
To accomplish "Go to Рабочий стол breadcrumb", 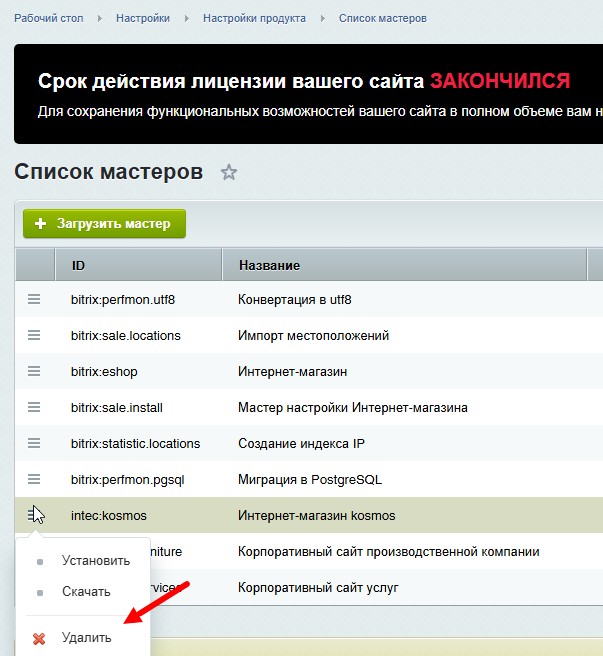I will tap(49, 18).
